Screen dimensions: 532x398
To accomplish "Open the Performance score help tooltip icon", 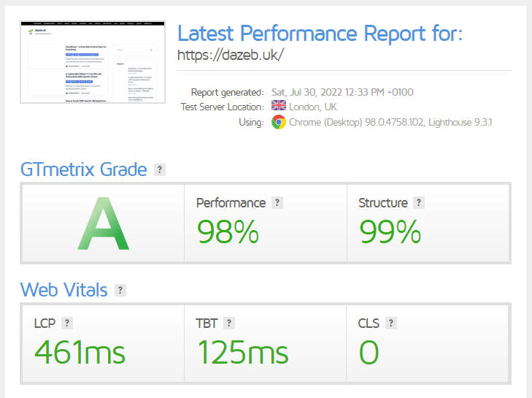I will (x=277, y=203).
